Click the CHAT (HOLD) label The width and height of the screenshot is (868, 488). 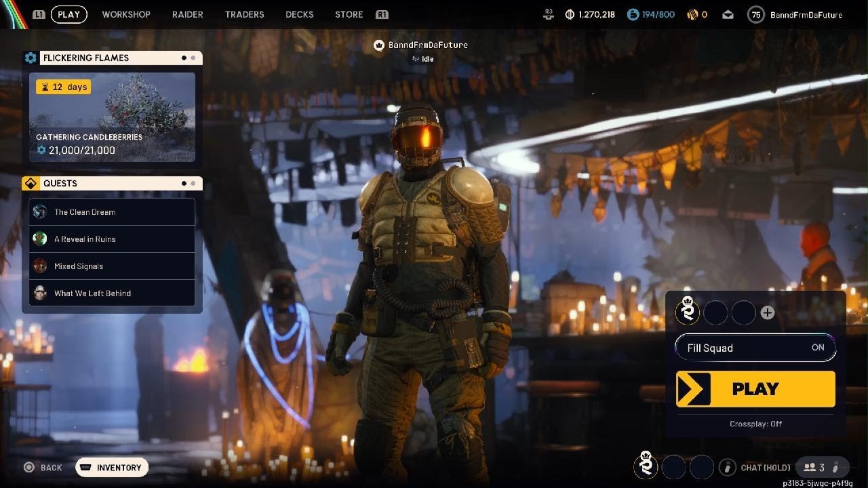click(764, 468)
